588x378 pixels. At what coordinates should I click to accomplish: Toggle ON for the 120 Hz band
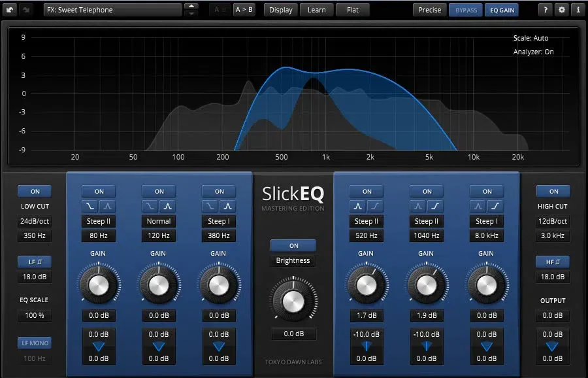coord(159,192)
